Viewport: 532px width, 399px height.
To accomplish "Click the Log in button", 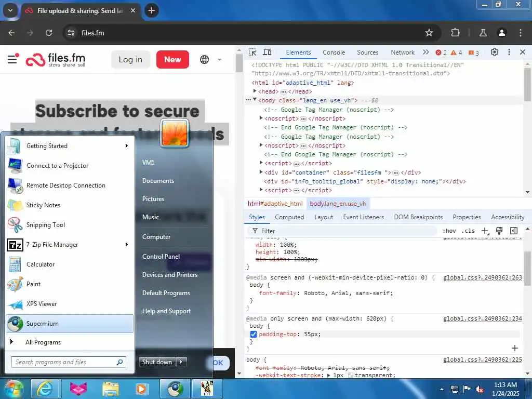I will click(x=130, y=60).
